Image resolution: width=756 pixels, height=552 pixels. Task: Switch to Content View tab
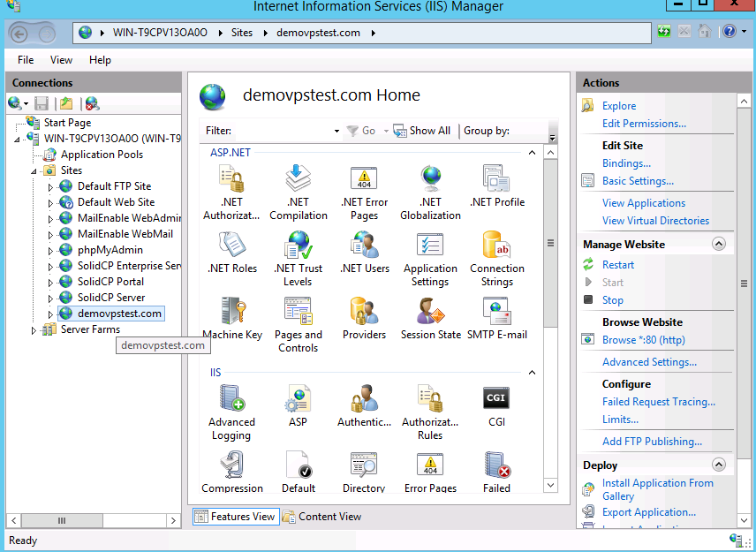tap(322, 517)
